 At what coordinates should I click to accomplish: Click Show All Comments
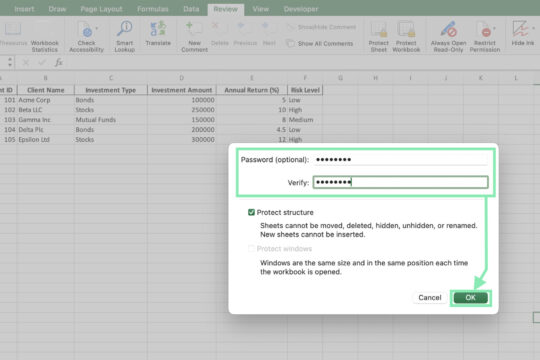tap(320, 43)
